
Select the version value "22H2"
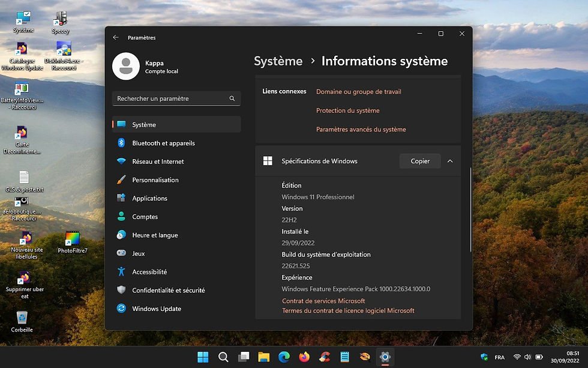tap(289, 220)
